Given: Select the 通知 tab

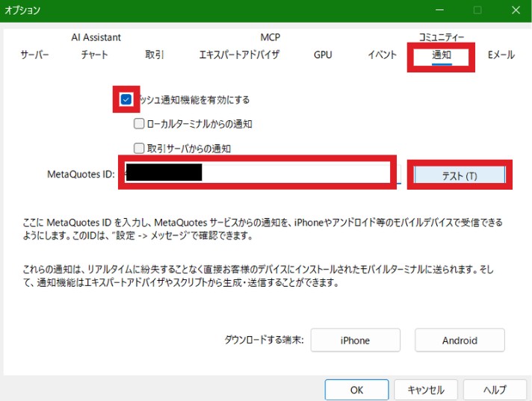Looking at the screenshot, I should 442,55.
